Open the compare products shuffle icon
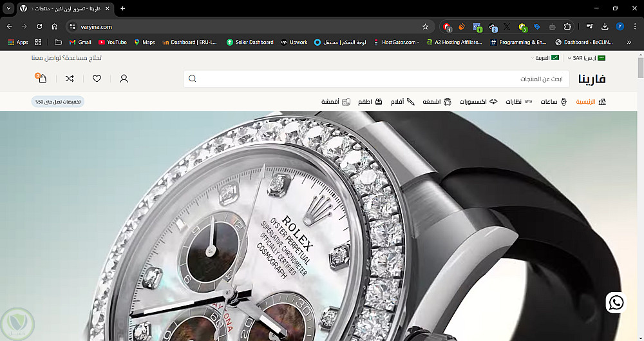This screenshot has height=341, width=644. click(x=70, y=78)
